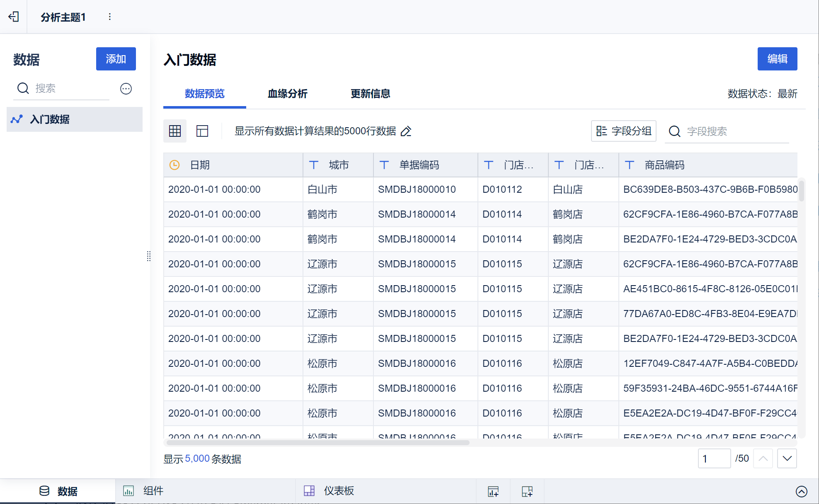Open the 血缘分析 tab
The width and height of the screenshot is (819, 504).
coord(287,94)
